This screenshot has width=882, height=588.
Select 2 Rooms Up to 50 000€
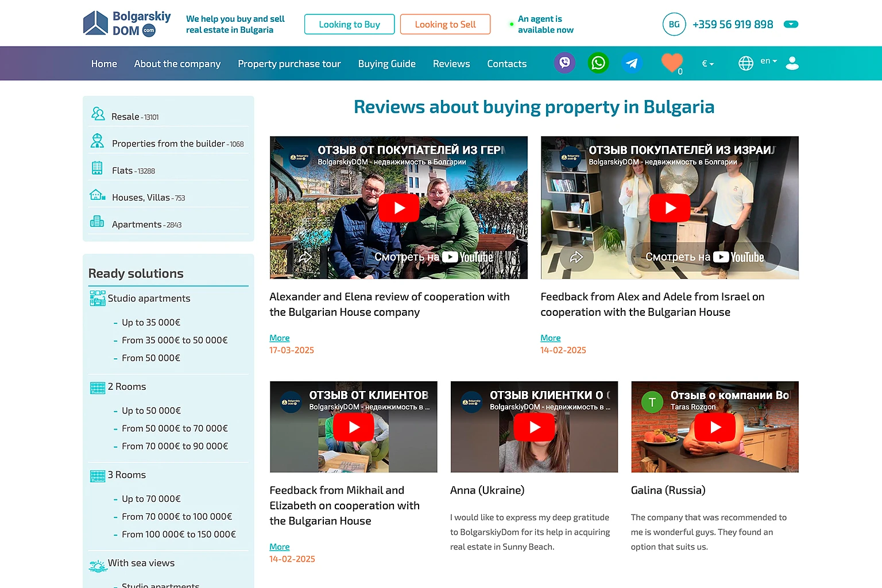pos(151,411)
